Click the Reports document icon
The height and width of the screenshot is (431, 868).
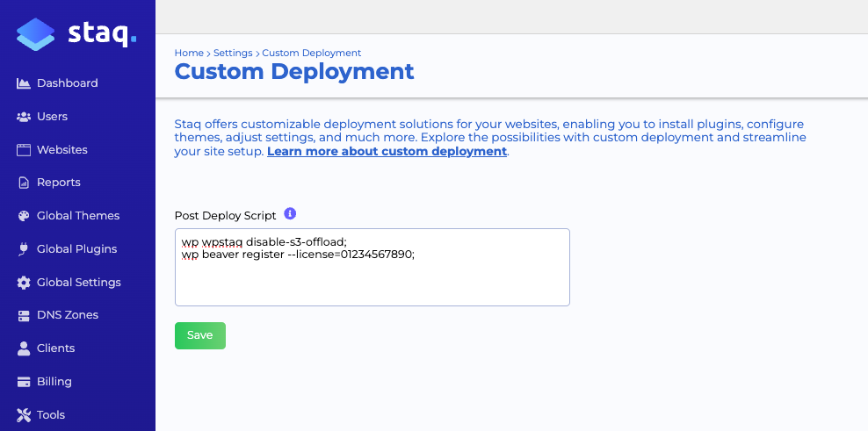coord(24,183)
